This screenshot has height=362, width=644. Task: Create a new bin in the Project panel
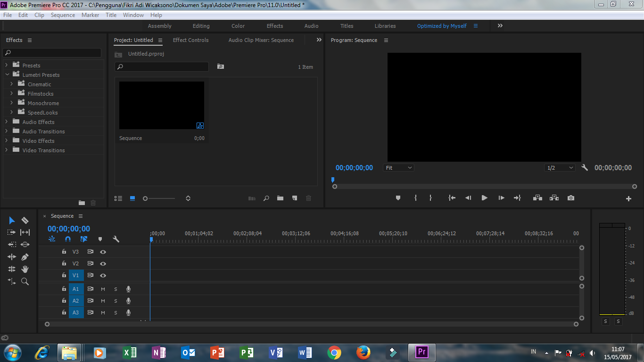point(280,198)
